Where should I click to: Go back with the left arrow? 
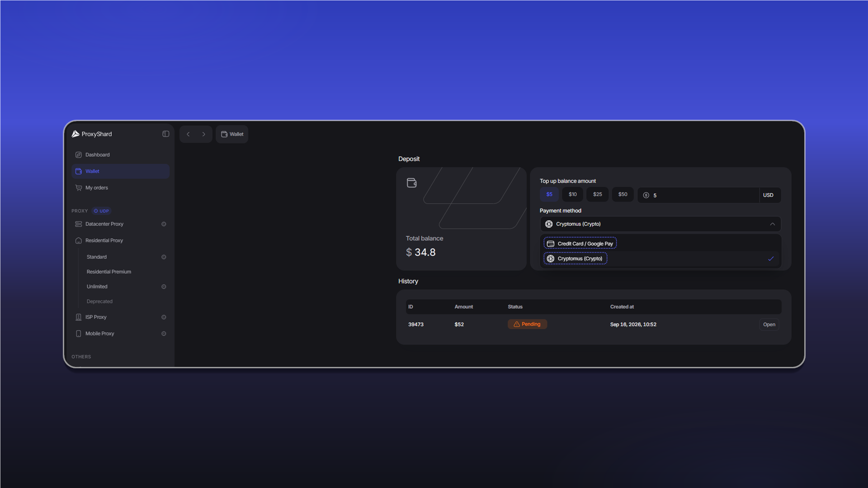point(188,134)
